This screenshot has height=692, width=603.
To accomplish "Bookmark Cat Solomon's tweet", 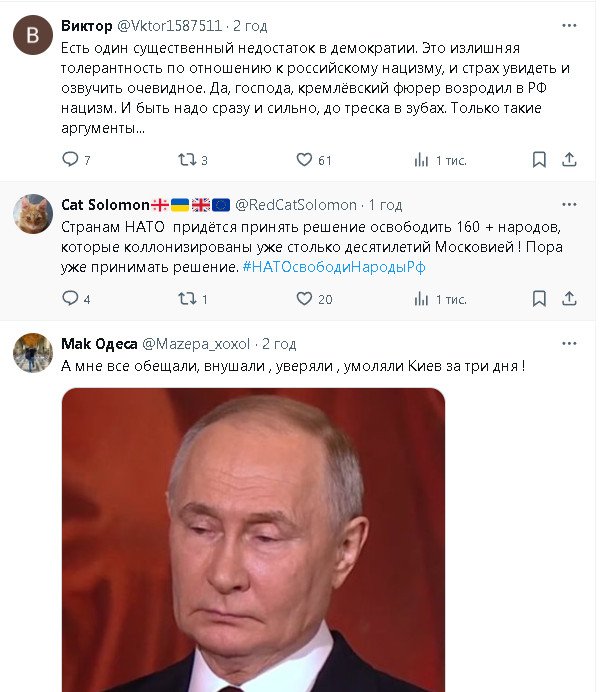I will (539, 298).
